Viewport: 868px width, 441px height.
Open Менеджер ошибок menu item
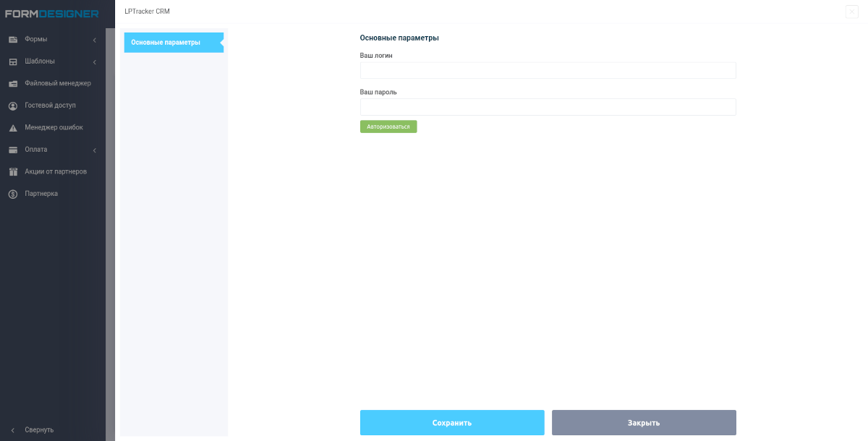[54, 127]
